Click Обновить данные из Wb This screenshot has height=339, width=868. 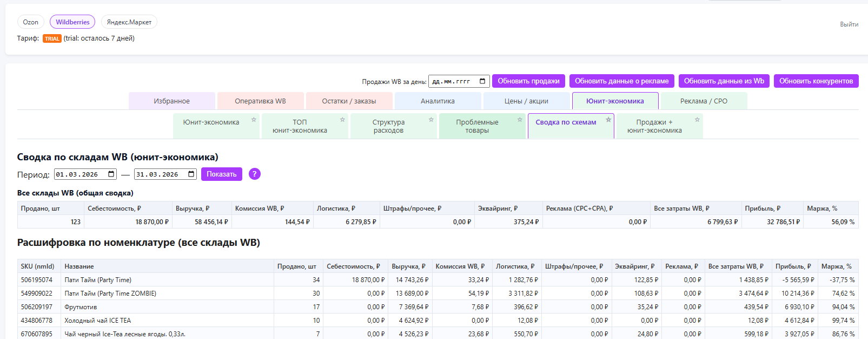pos(724,81)
